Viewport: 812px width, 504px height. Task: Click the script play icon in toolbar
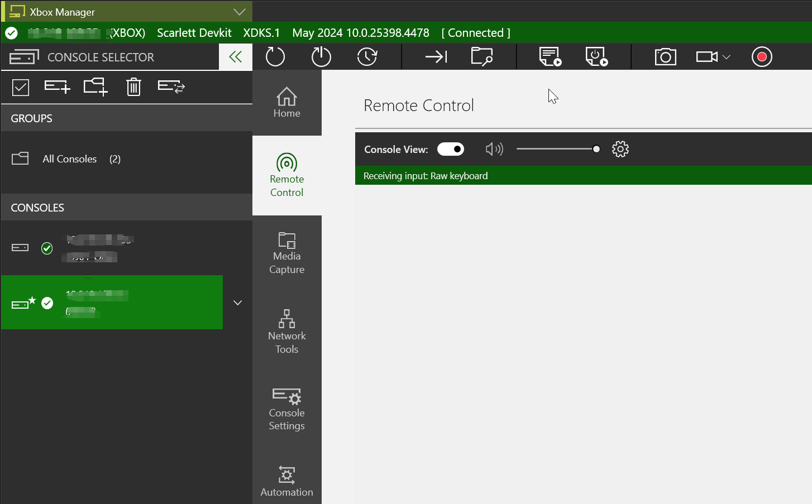pyautogui.click(x=550, y=56)
